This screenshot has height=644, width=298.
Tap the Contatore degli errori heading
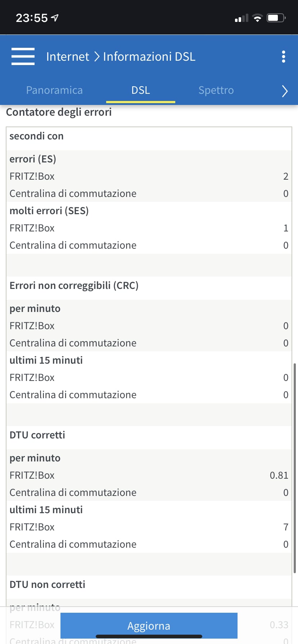[x=59, y=112]
